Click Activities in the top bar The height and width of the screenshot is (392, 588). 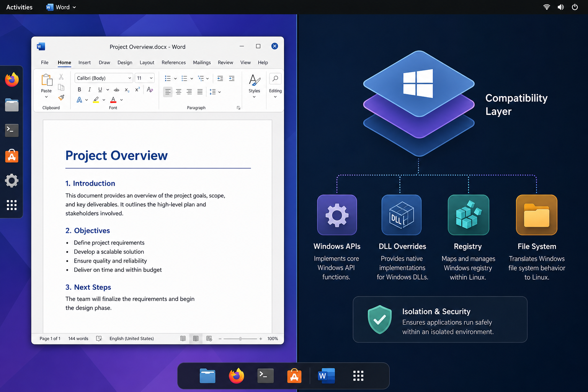click(19, 7)
